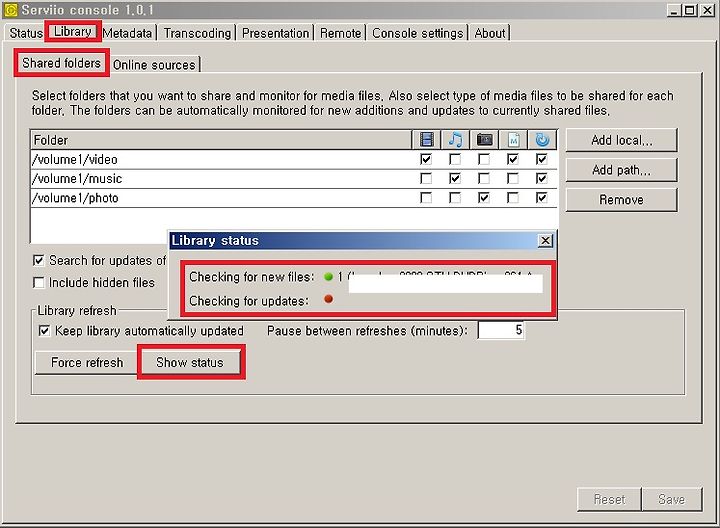Click green indicator beside Checking for new files
The width and height of the screenshot is (720, 528).
(x=328, y=277)
